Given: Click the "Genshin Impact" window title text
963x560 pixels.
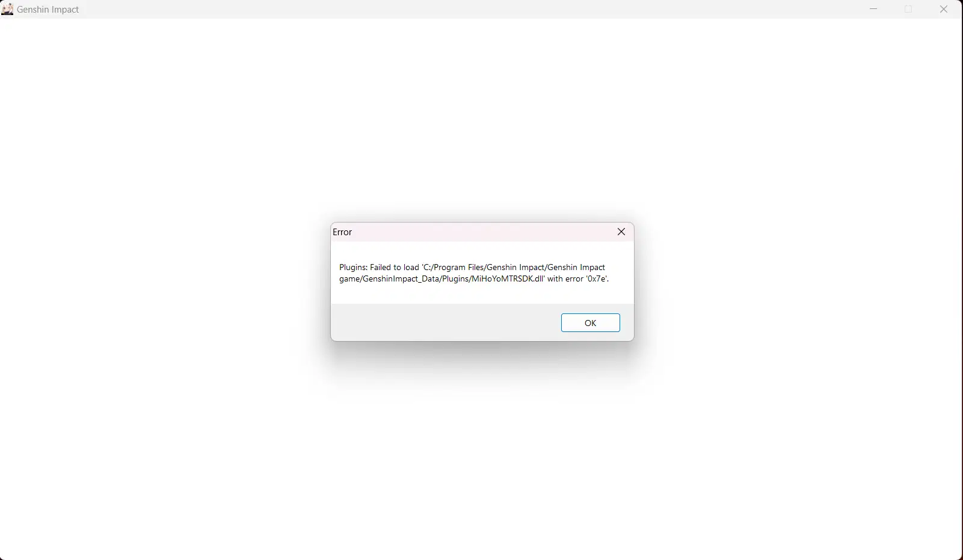Looking at the screenshot, I should pos(48,10).
